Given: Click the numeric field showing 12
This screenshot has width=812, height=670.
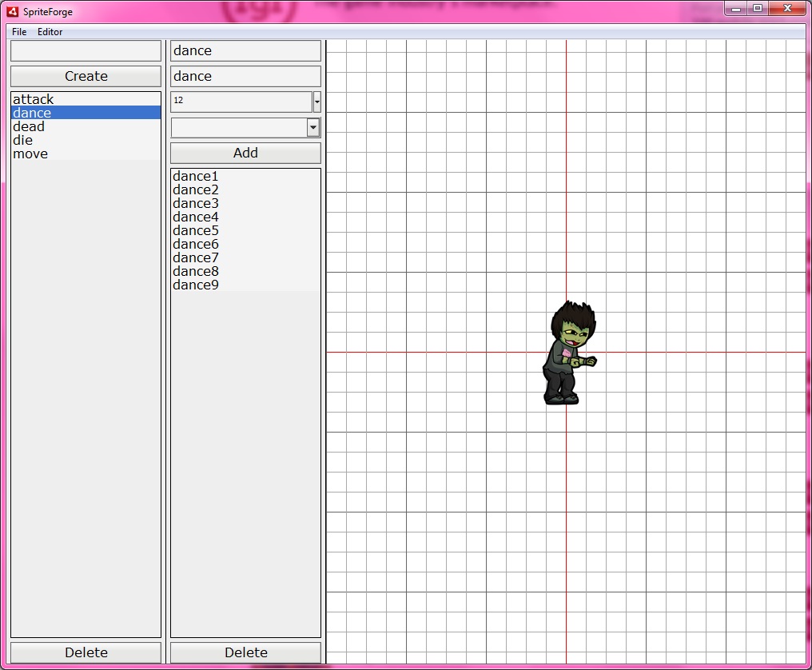Looking at the screenshot, I should (240, 102).
